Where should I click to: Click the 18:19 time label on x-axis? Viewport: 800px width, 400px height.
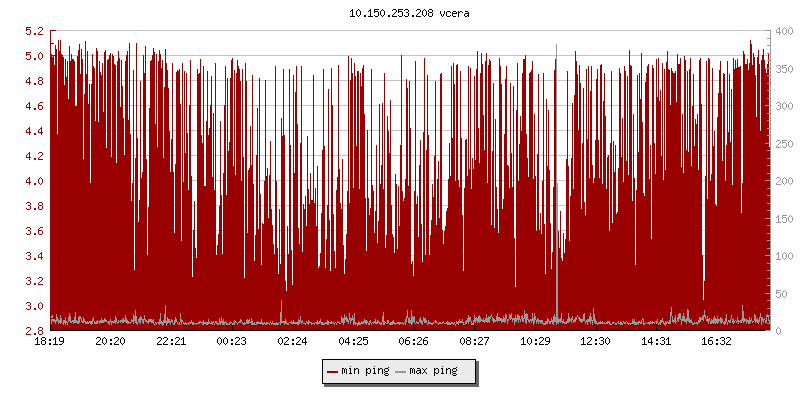coord(49,342)
